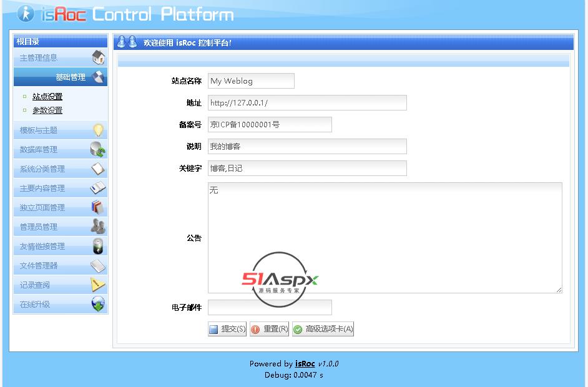Click the empty 电子邮件 input field
The image size is (588, 387).
click(270, 308)
